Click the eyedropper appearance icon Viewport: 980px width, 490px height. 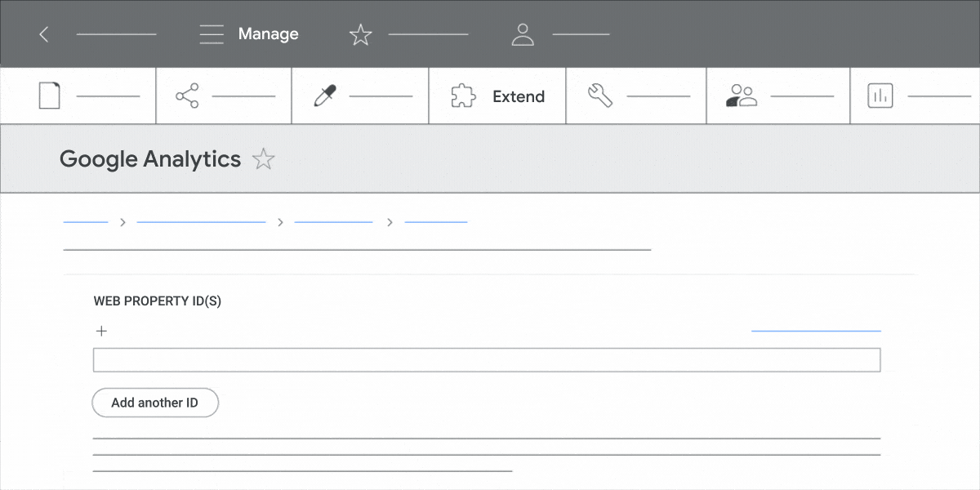point(325,96)
